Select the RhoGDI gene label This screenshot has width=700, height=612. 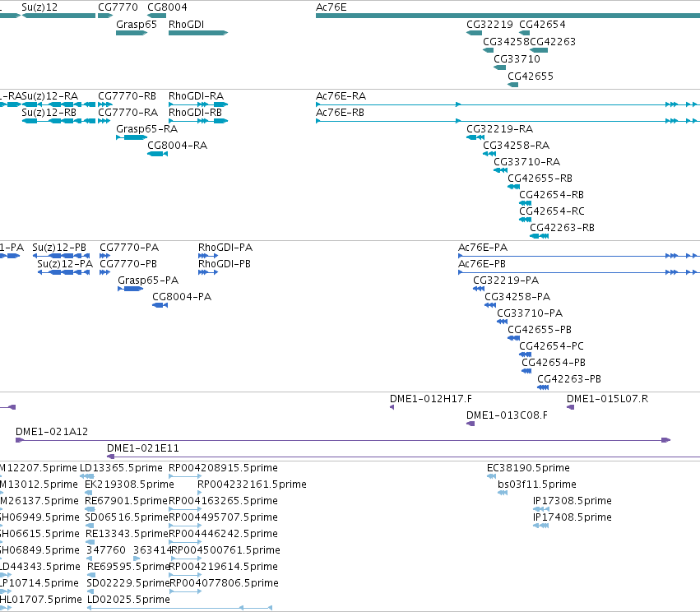click(x=186, y=25)
